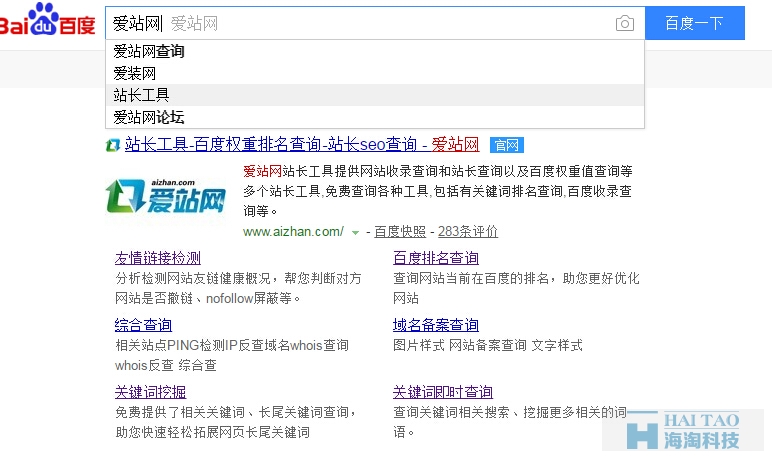Select suggestion 爱站网论坛
Image resolution: width=772 pixels, height=456 pixels.
[375, 117]
